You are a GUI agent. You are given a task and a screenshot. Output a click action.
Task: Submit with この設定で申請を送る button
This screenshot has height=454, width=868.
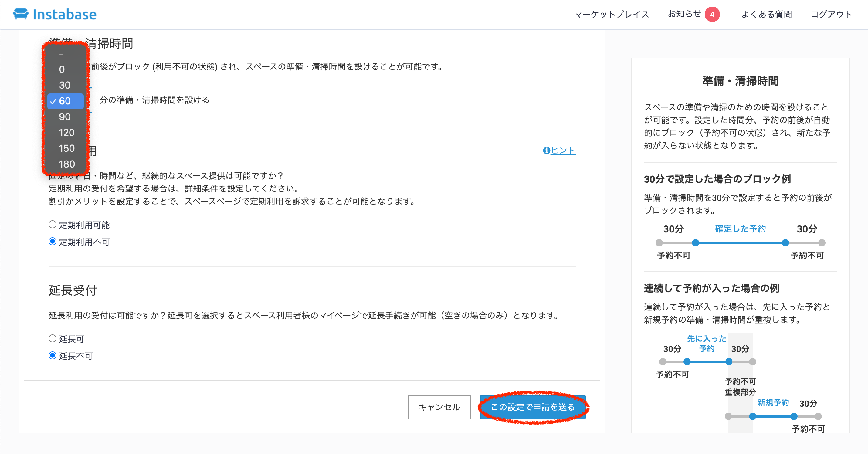(532, 407)
